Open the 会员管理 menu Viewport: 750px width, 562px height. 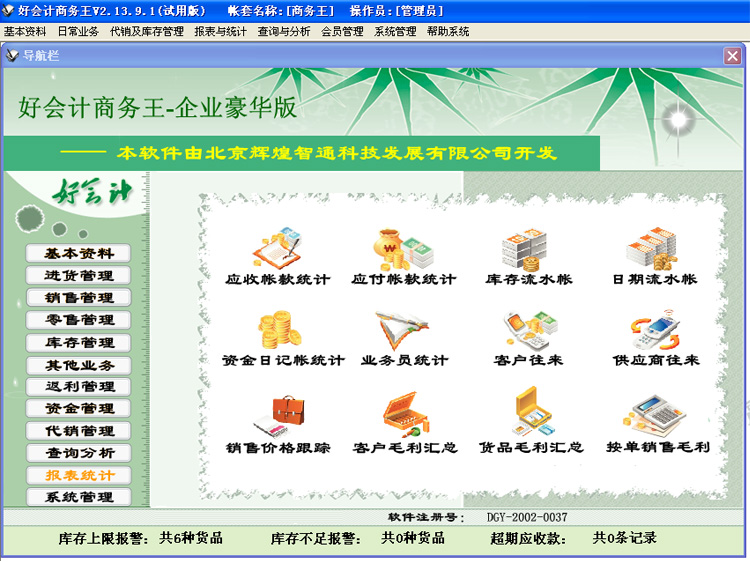click(342, 32)
